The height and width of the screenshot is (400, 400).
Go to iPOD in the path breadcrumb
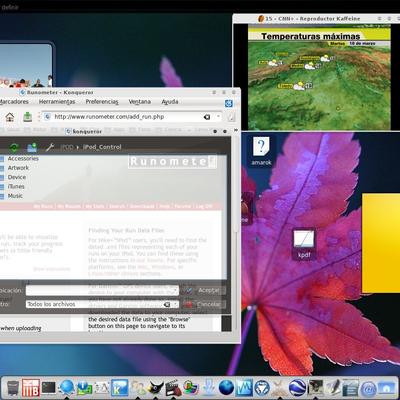(67, 147)
